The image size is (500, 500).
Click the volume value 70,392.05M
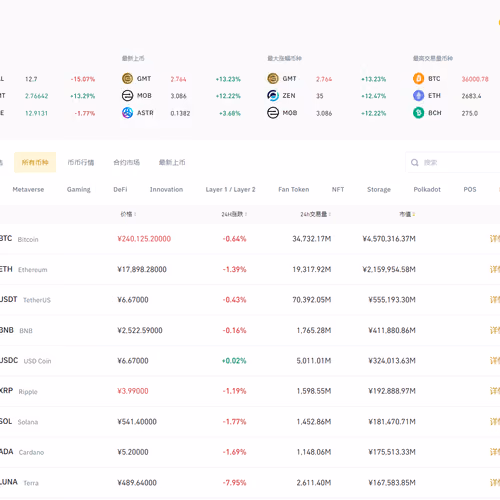[x=312, y=300]
